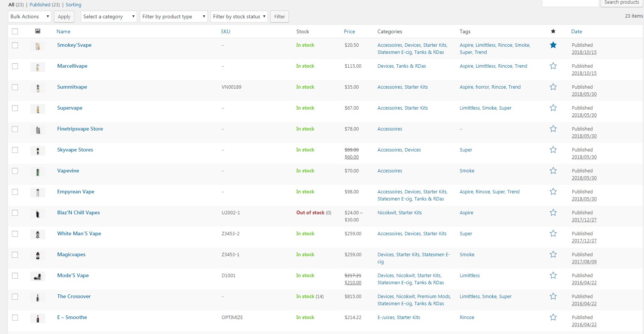644x334 pixels.
Task: Tick the select-all checkbox in header row
Action: point(15,31)
